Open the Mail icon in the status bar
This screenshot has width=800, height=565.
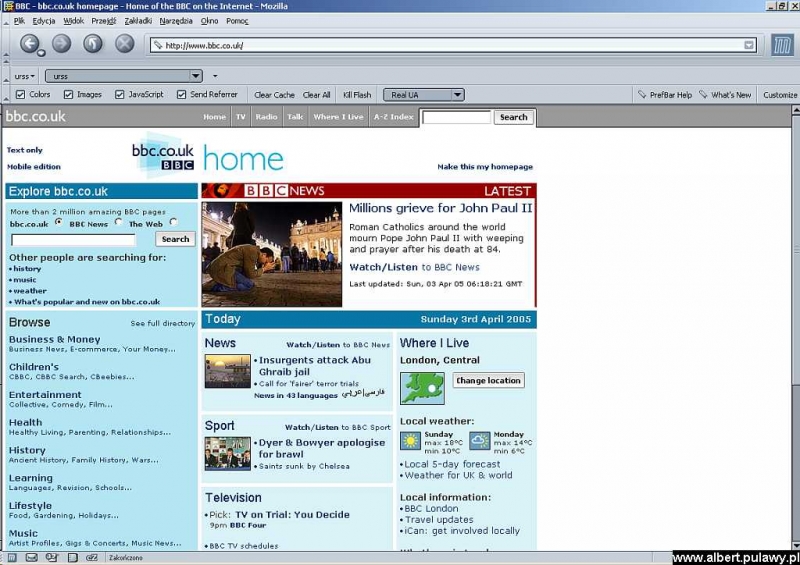pyautogui.click(x=32, y=557)
